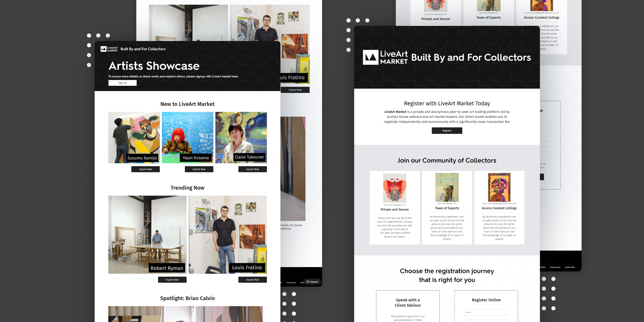
Task: Click the Support help icon on the back page
Action: click(308, 282)
